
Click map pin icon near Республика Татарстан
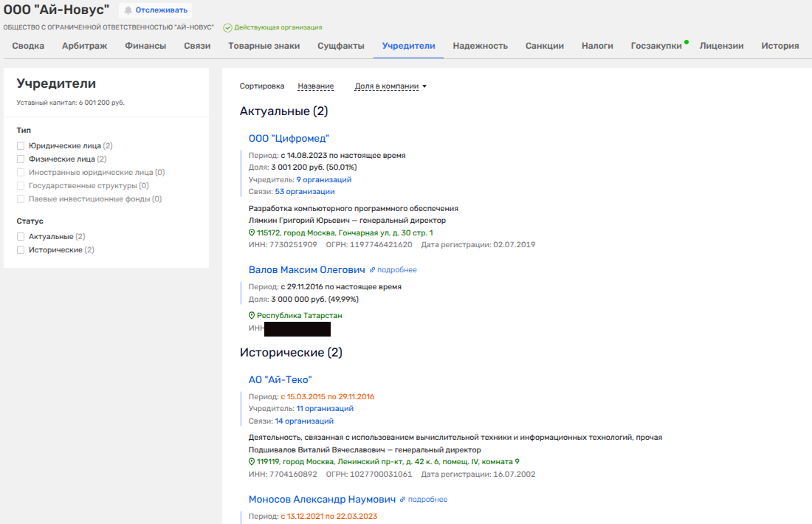click(x=252, y=316)
